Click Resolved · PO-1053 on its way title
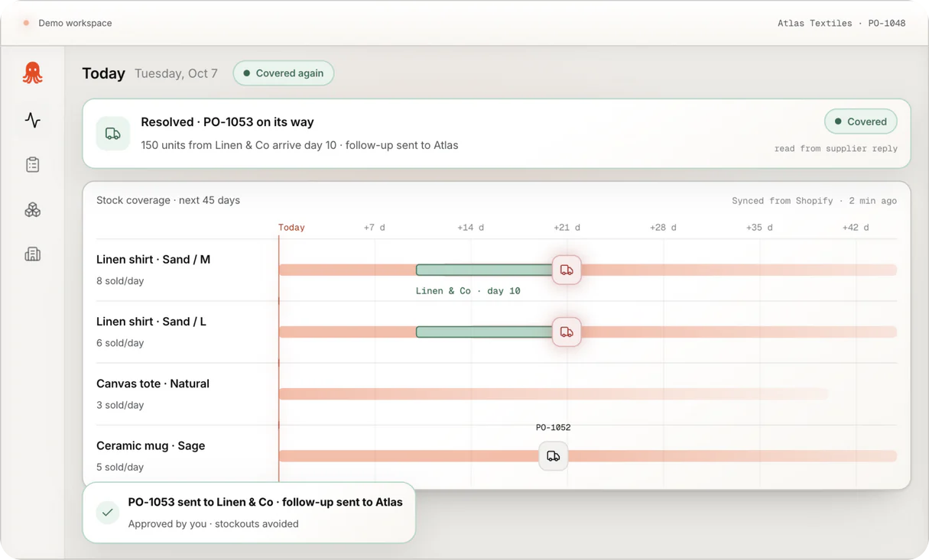This screenshot has width=929, height=560. tap(227, 121)
